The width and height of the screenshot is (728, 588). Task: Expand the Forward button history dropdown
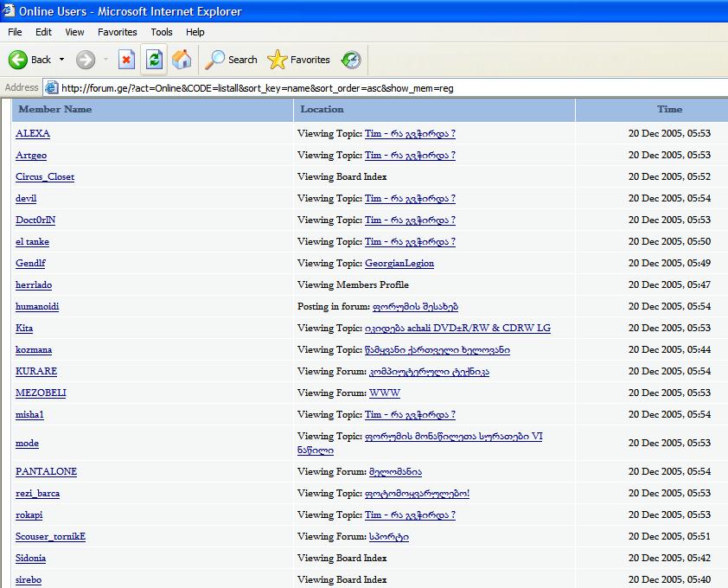click(105, 60)
